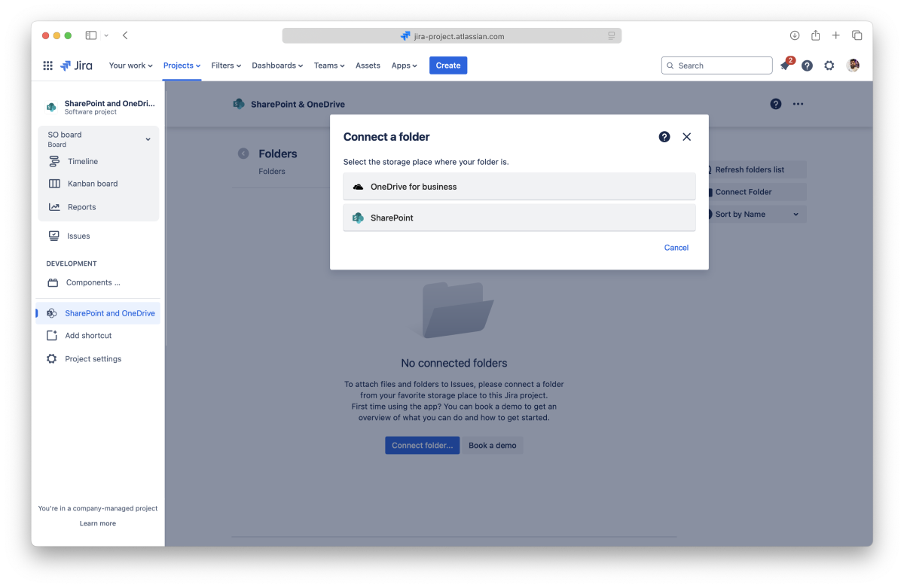Open the Jira app switcher grid icon
Image resolution: width=904 pixels, height=588 pixels.
[47, 66]
